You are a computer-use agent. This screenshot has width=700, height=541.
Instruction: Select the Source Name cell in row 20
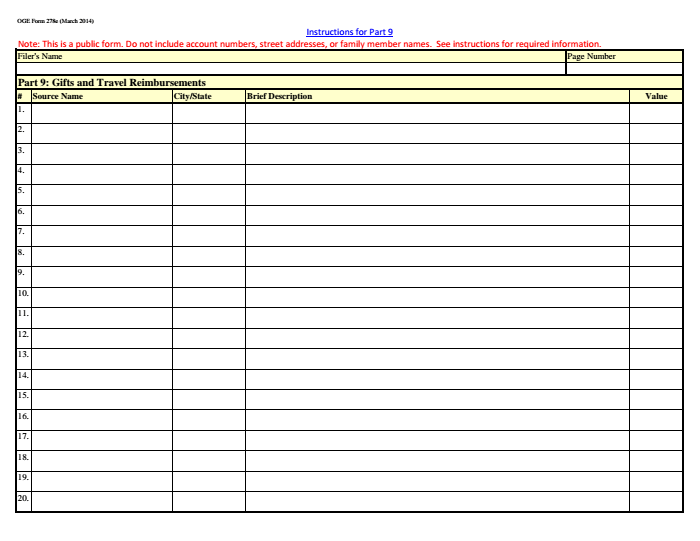pyautogui.click(x=102, y=501)
